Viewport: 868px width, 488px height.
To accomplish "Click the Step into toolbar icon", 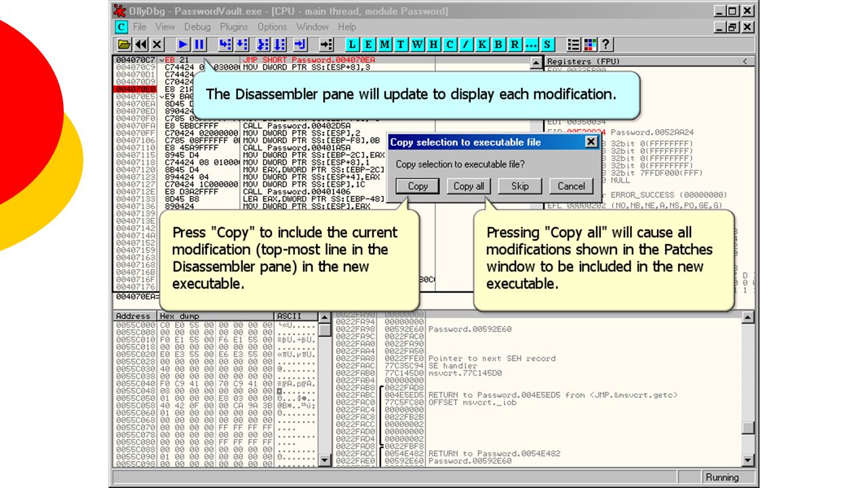I will pos(225,45).
